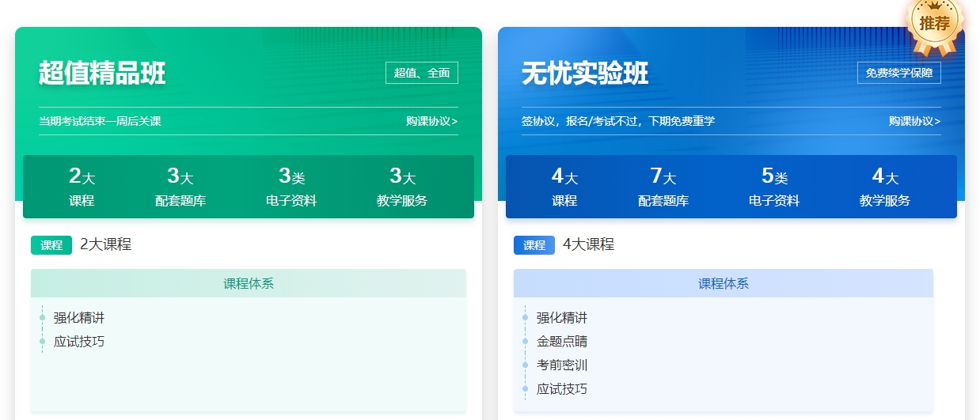The image size is (980, 420).
Task: Click the 推荐 crown badge icon
Action: click(934, 24)
